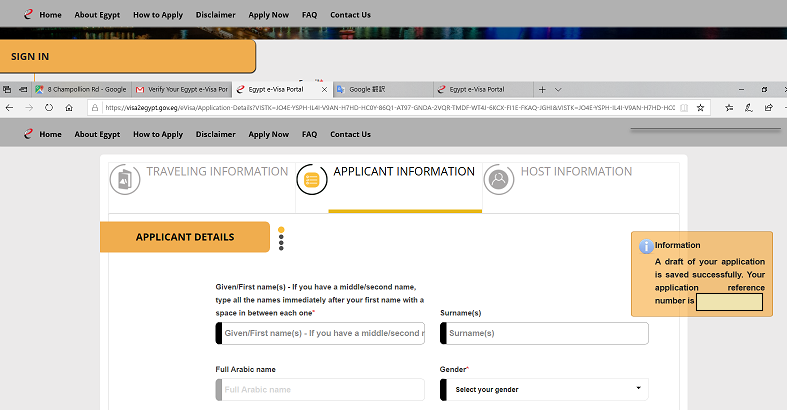This screenshot has width=787, height=410.
Task: Click the visa2egypt URL in address bar
Action: (389, 107)
